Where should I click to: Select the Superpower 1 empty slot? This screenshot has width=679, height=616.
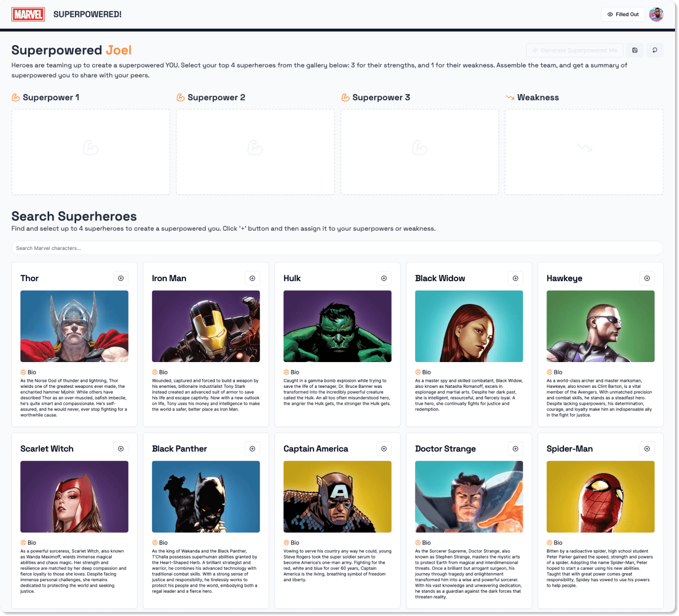[x=91, y=152]
